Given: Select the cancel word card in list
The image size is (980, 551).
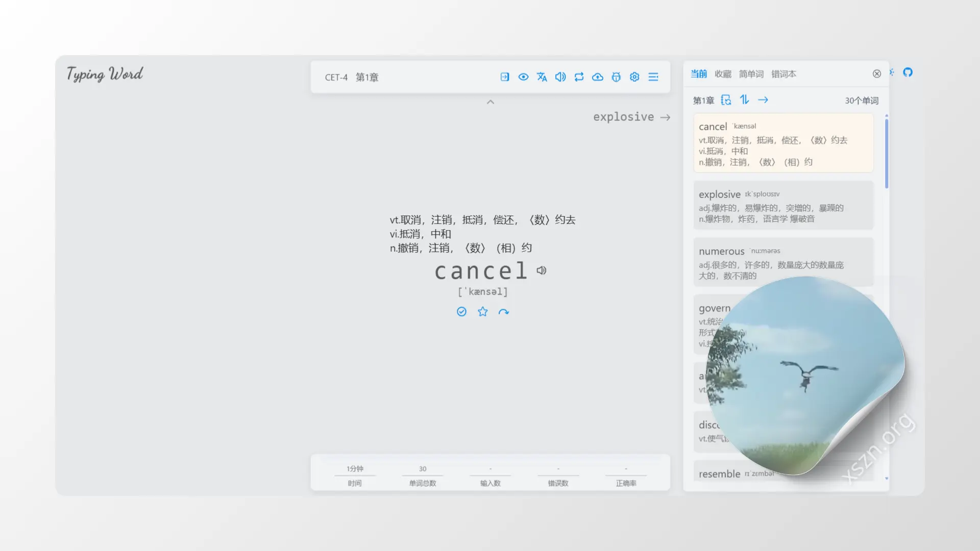Looking at the screenshot, I should click(783, 143).
